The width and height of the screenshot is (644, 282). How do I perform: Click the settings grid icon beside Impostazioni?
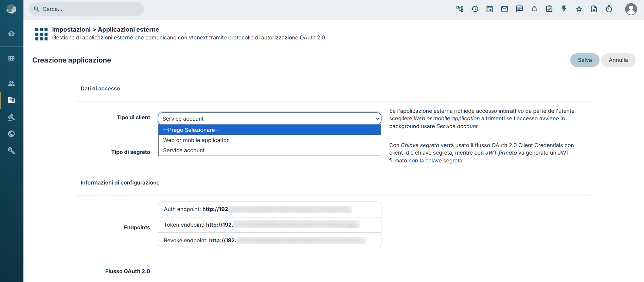[x=41, y=34]
